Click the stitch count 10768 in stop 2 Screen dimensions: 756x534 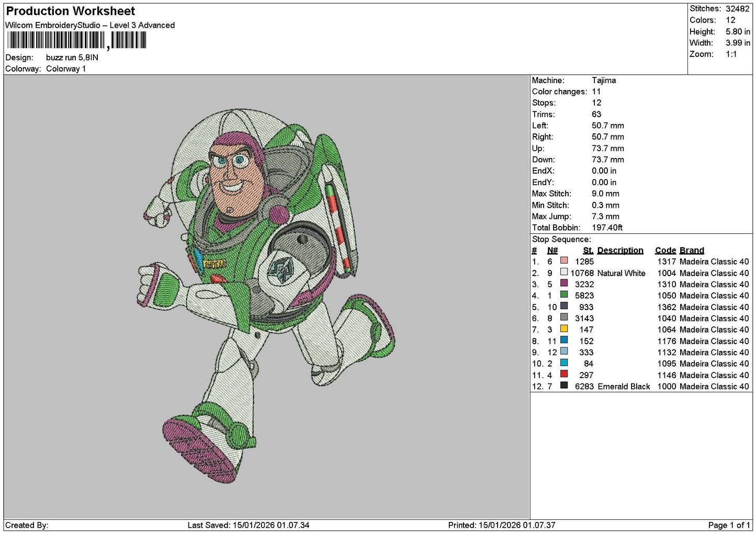[582, 274]
